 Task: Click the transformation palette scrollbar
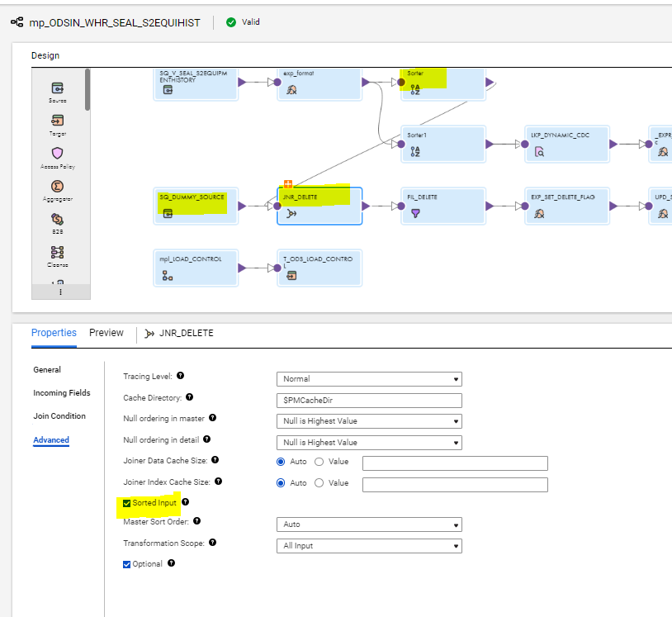point(88,89)
